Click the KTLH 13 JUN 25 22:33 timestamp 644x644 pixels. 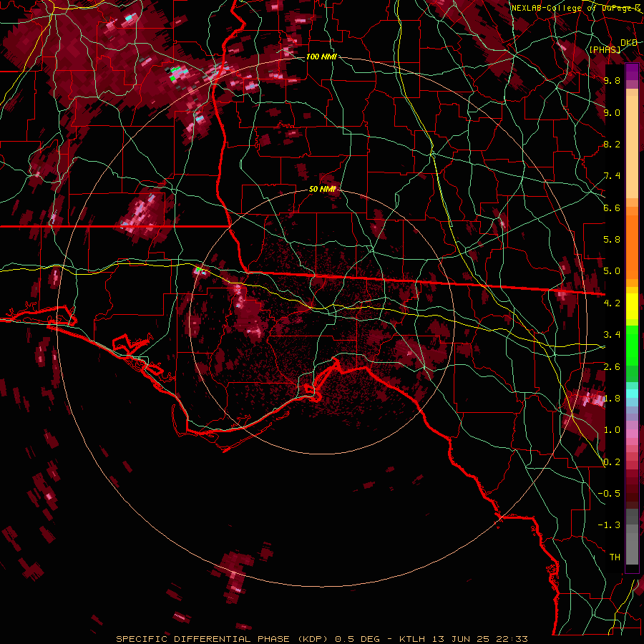[x=463, y=639]
